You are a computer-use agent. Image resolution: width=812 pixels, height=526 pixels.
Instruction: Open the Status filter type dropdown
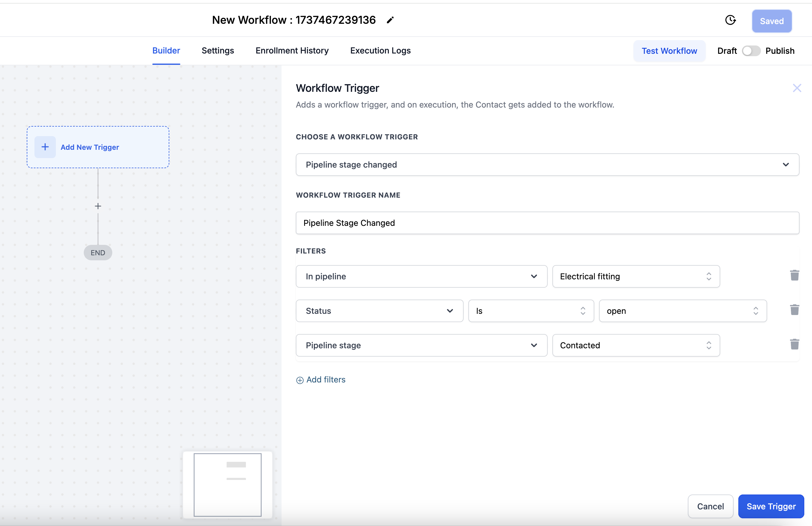379,311
